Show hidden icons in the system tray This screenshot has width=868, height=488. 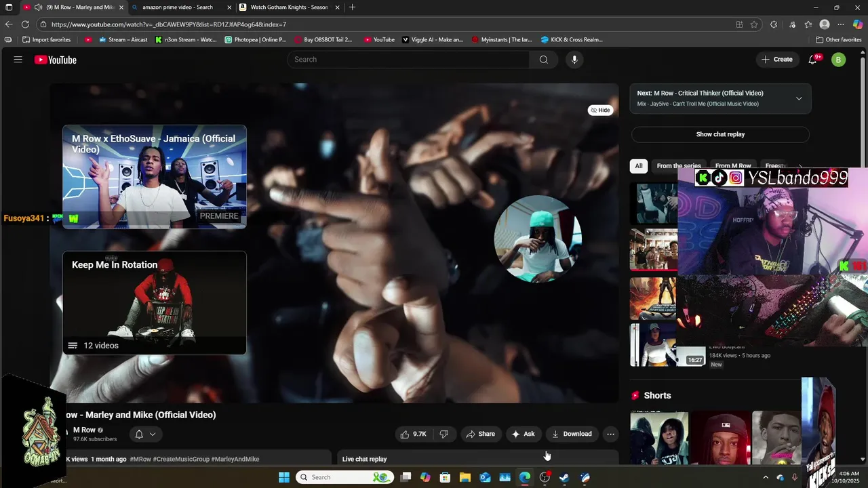pyautogui.click(x=766, y=477)
